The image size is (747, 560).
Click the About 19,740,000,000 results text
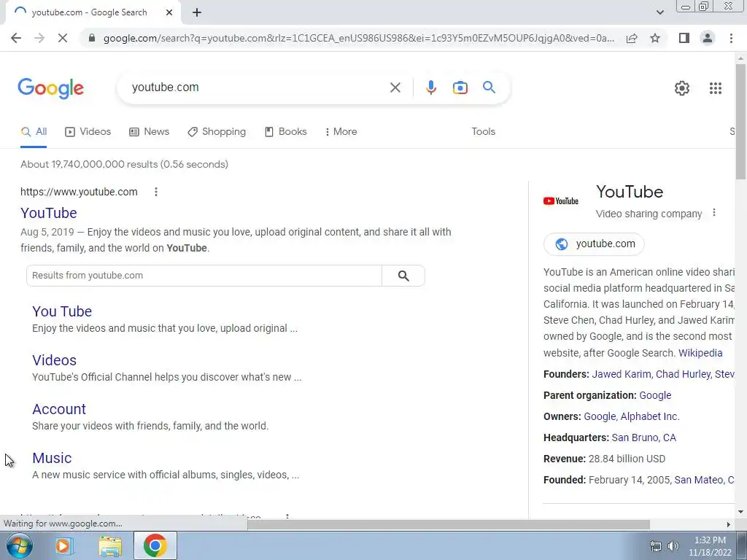coord(124,164)
